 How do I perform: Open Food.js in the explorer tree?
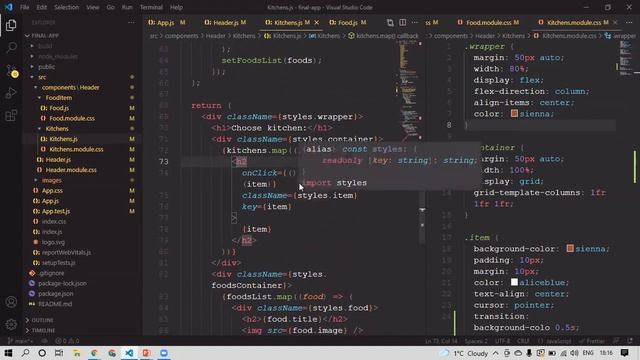click(x=59, y=108)
